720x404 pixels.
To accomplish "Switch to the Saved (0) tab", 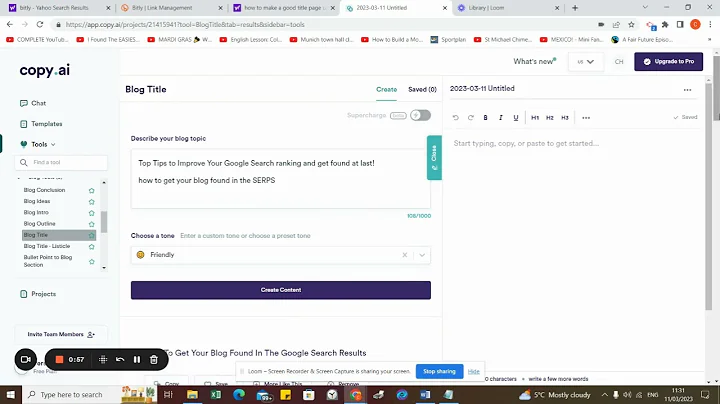I will tap(422, 90).
